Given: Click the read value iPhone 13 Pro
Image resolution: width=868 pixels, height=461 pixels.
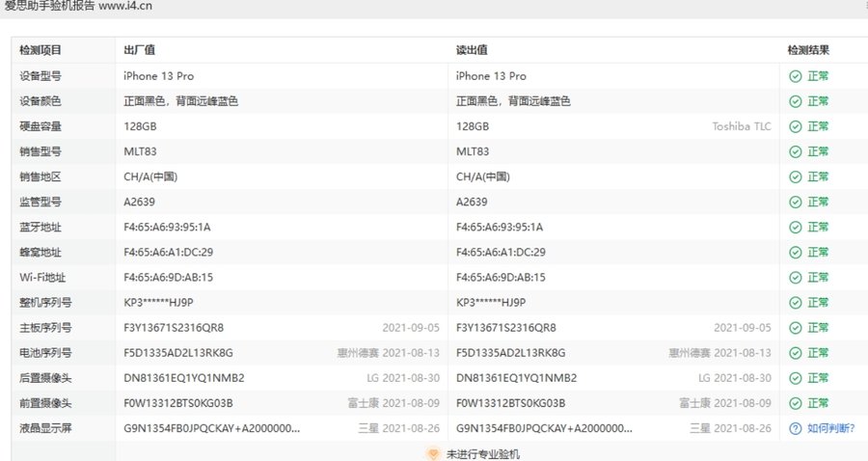Looking at the screenshot, I should 491,76.
